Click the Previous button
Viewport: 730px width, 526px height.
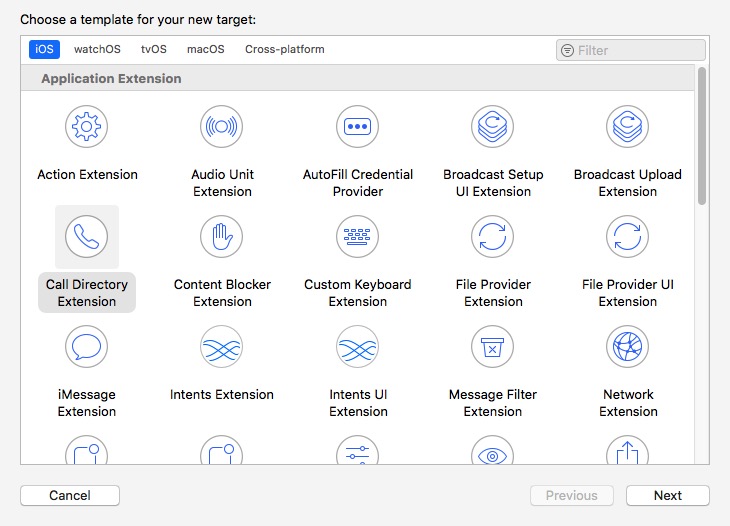[572, 495]
